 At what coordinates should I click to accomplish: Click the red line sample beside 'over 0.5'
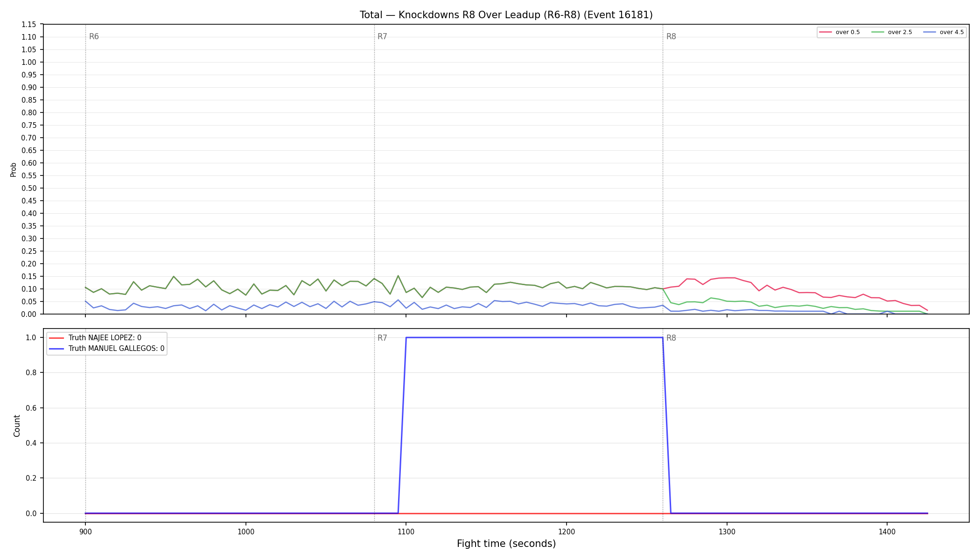click(x=825, y=32)
